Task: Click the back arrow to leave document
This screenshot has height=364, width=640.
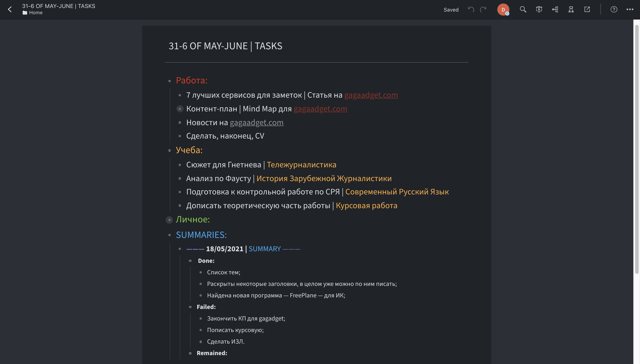Action: [10, 10]
